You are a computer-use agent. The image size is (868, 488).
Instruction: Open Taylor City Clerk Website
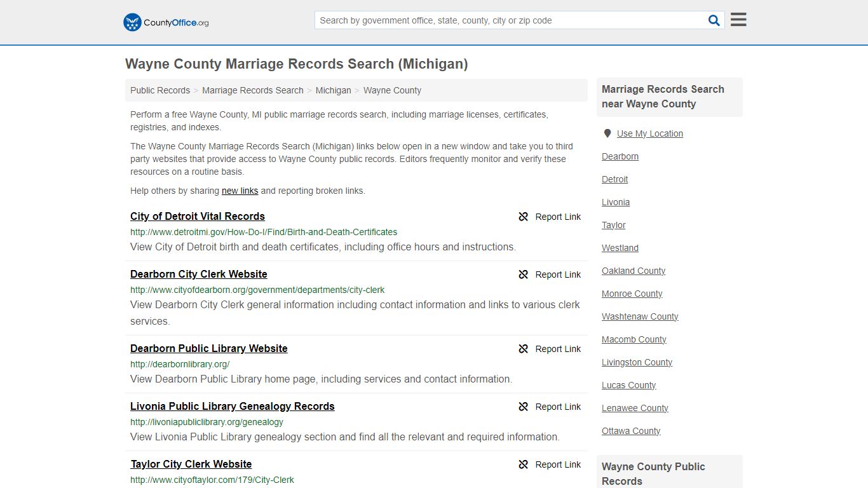click(191, 464)
